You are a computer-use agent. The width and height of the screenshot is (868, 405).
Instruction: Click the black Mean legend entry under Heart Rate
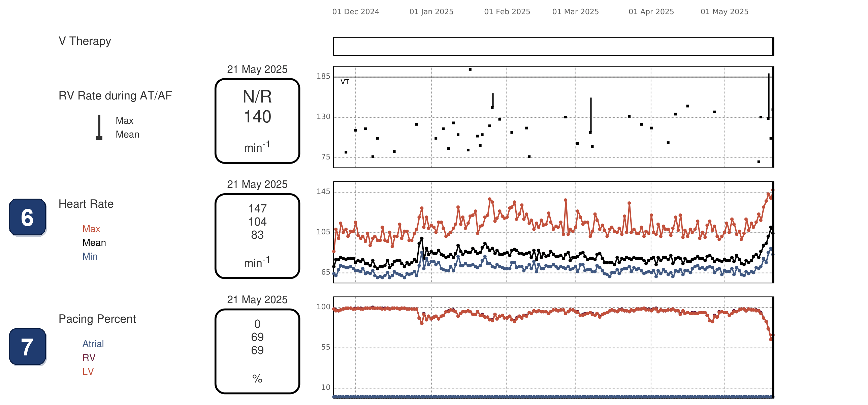pos(94,242)
